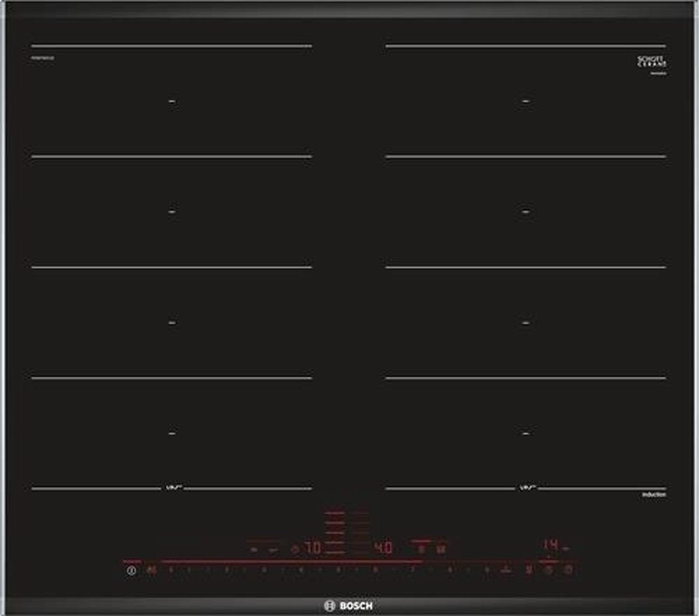Tap the right flex zone label
This screenshot has height=616, width=699.
click(x=527, y=488)
